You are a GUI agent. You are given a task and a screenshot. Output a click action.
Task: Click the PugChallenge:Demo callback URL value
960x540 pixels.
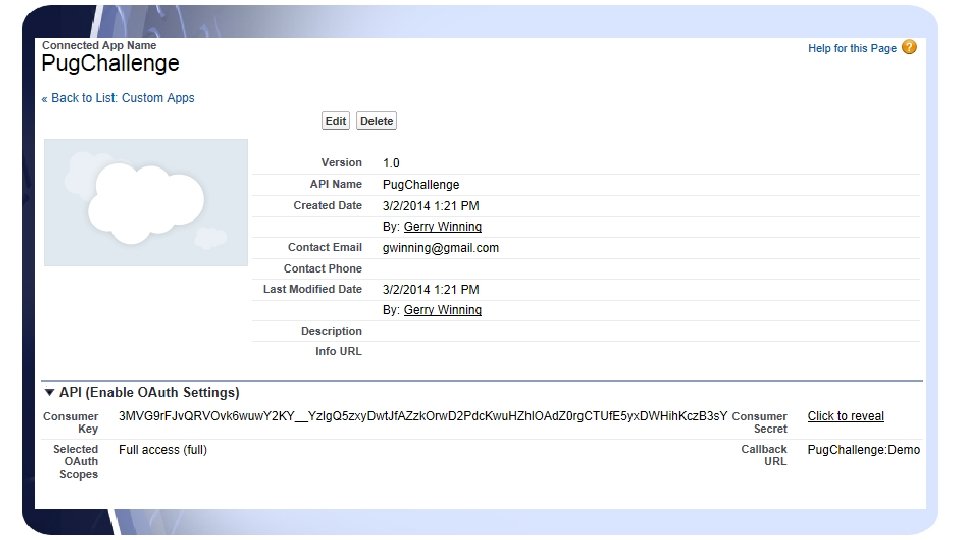click(863, 450)
